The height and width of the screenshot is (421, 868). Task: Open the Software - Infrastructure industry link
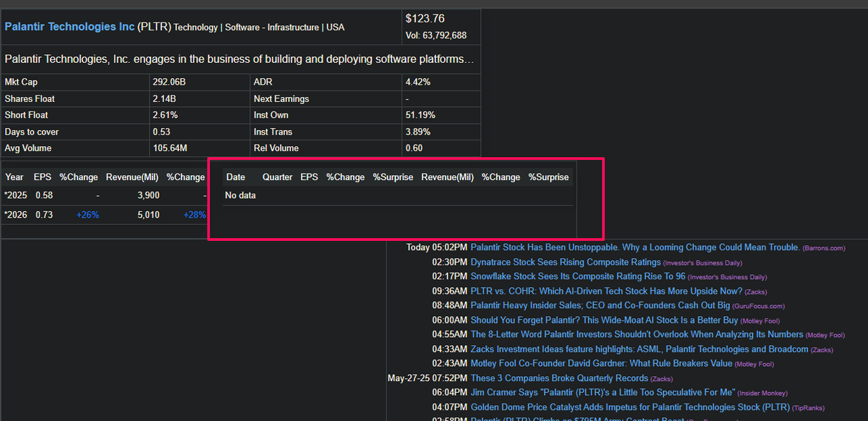click(272, 27)
